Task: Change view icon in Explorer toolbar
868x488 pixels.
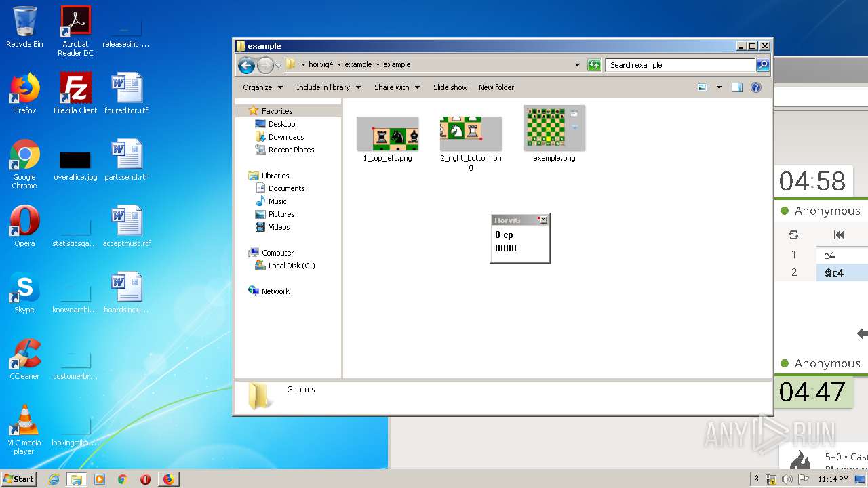Action: click(x=703, y=87)
